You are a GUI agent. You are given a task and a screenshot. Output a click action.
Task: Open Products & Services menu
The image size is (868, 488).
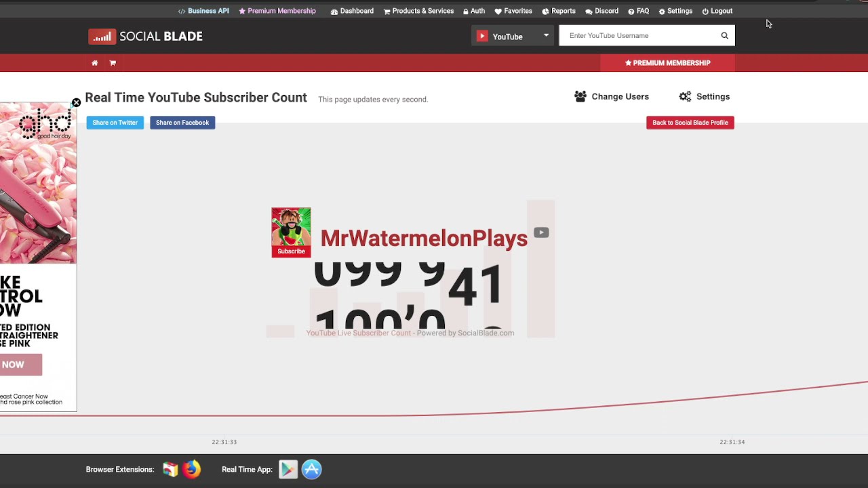(x=418, y=11)
